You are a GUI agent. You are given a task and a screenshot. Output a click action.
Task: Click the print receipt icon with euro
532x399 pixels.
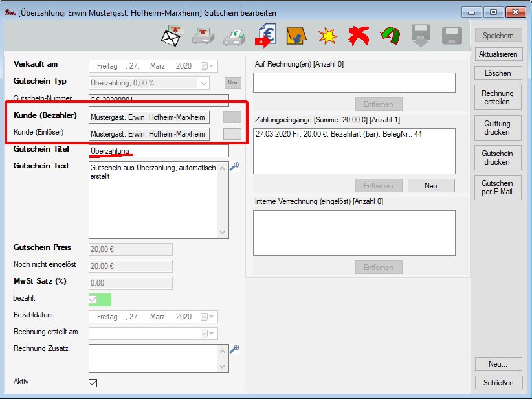(234, 36)
